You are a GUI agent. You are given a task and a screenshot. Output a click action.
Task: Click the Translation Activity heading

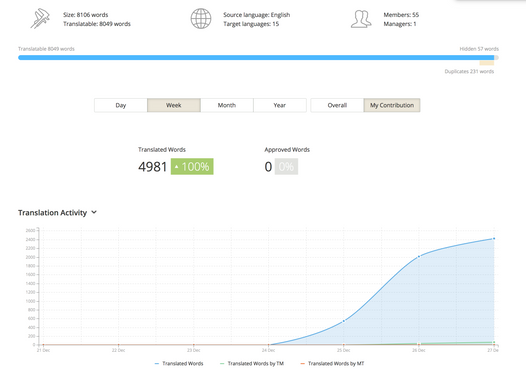tap(52, 213)
